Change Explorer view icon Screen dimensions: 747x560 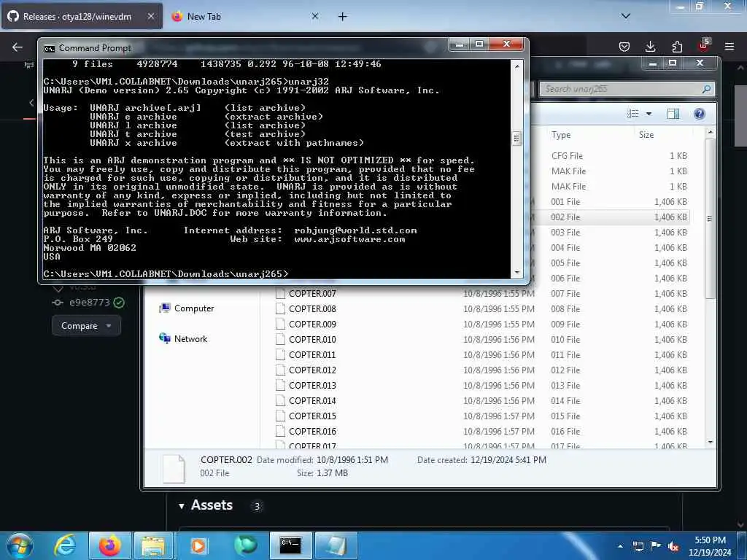pos(632,113)
